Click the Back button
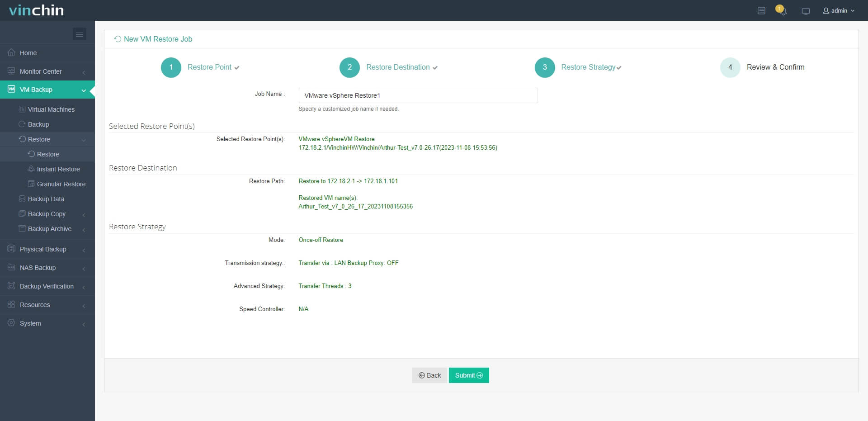 click(429, 375)
